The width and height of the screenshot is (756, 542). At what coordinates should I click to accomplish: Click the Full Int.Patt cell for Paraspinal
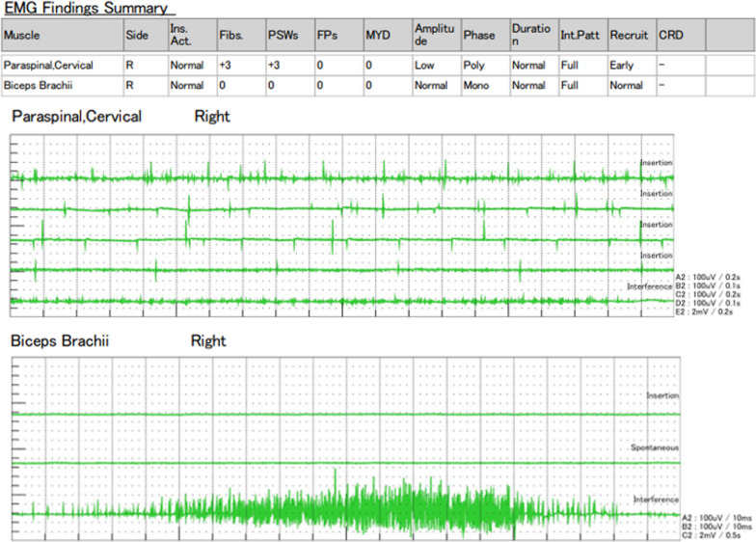(582, 66)
